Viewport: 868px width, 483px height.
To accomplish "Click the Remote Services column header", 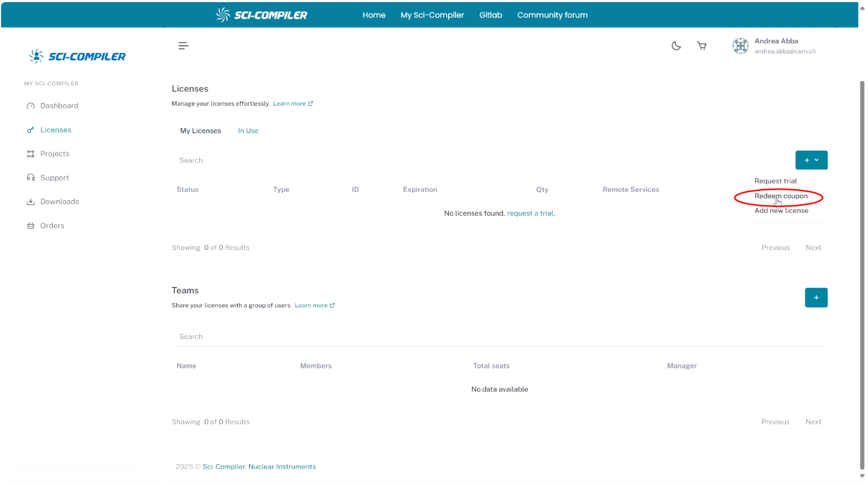I will tap(631, 190).
